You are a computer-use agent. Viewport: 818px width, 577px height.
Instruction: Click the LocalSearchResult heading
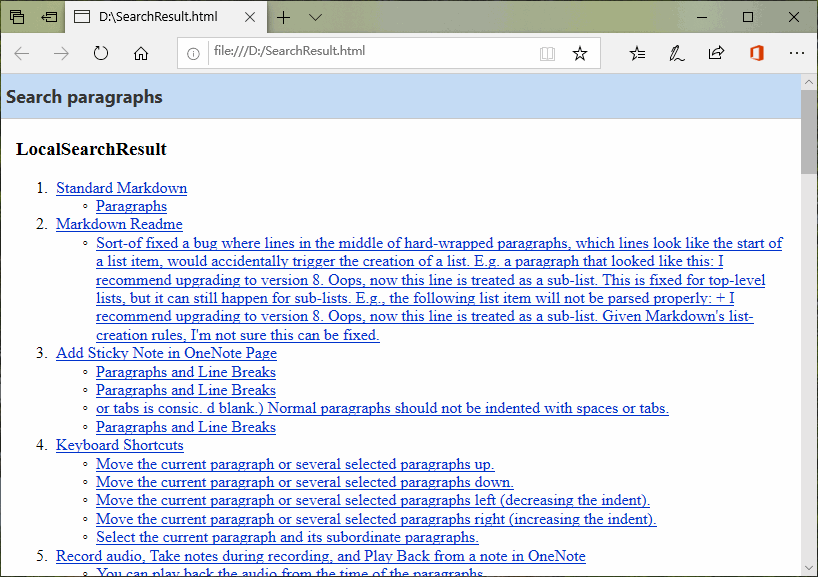tap(91, 149)
